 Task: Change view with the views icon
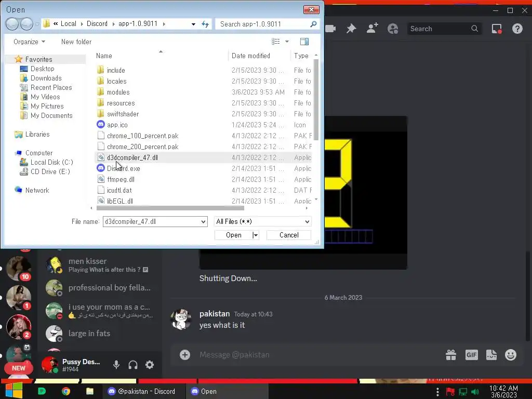click(x=275, y=42)
